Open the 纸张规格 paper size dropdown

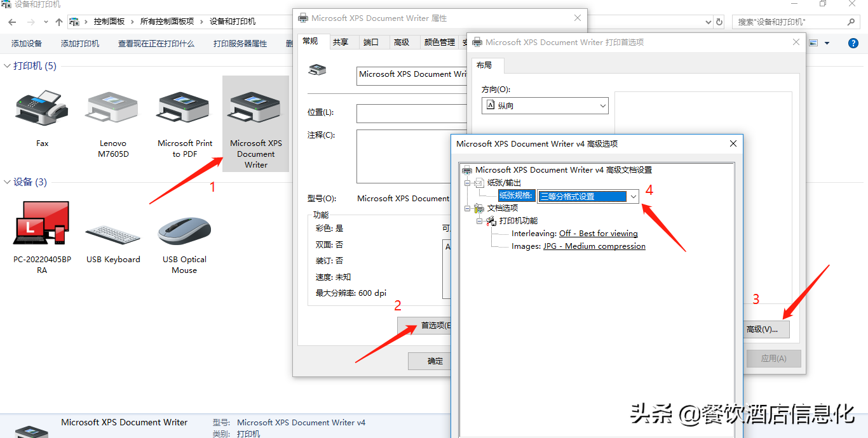click(x=633, y=197)
